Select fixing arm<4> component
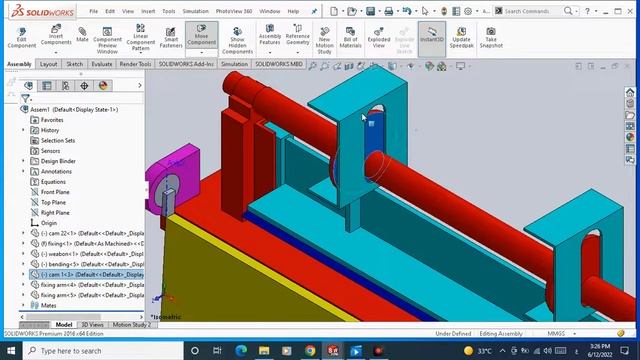This screenshot has height=360, width=640. (x=92, y=284)
